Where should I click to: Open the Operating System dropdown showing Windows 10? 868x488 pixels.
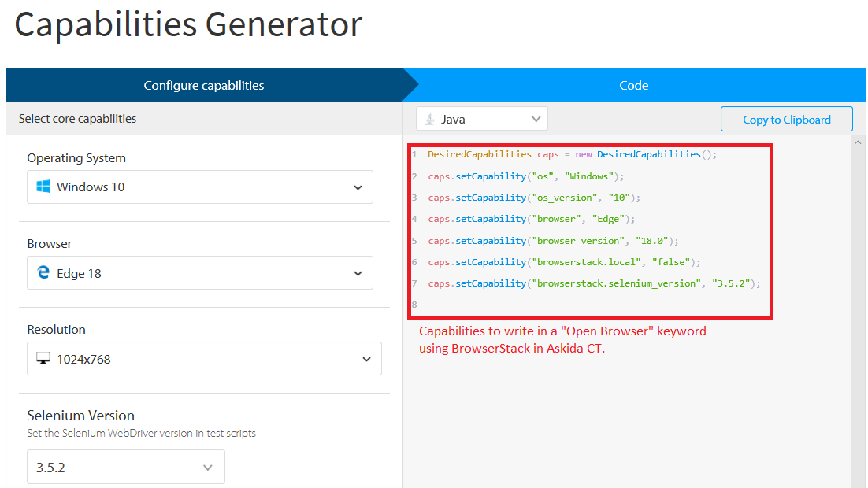coord(200,187)
